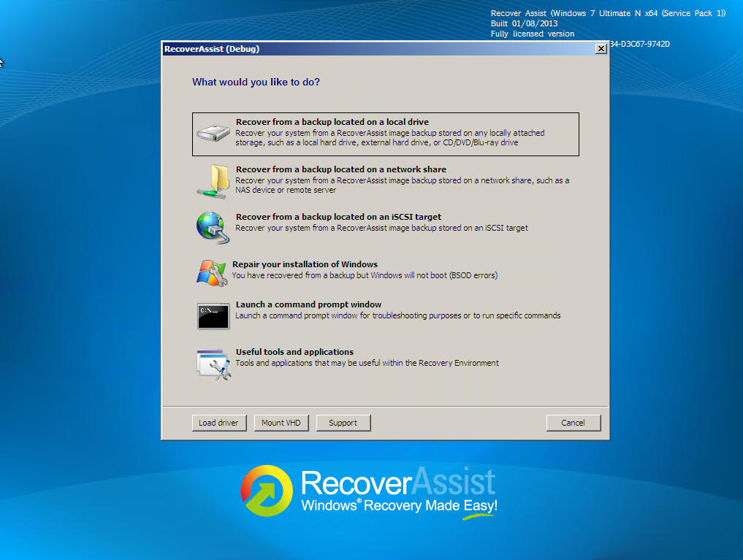Click the Mount VHD button
The height and width of the screenshot is (560, 743).
pos(281,423)
